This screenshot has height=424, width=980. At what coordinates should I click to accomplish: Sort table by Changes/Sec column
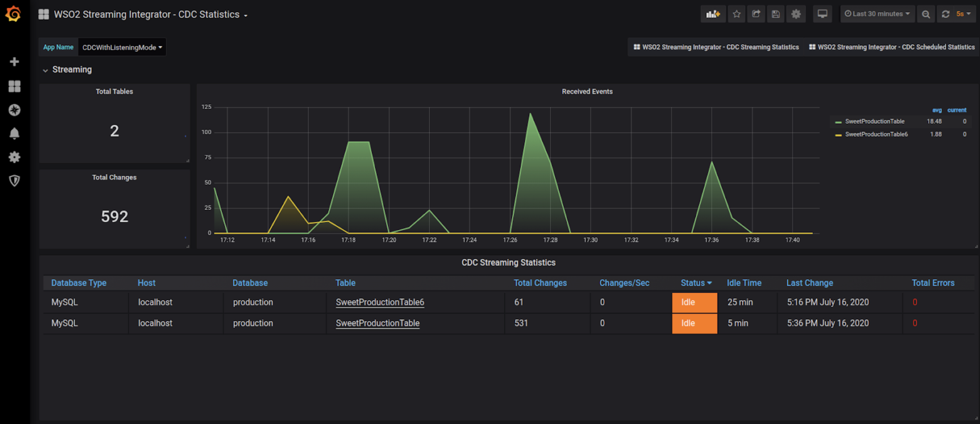click(x=624, y=283)
